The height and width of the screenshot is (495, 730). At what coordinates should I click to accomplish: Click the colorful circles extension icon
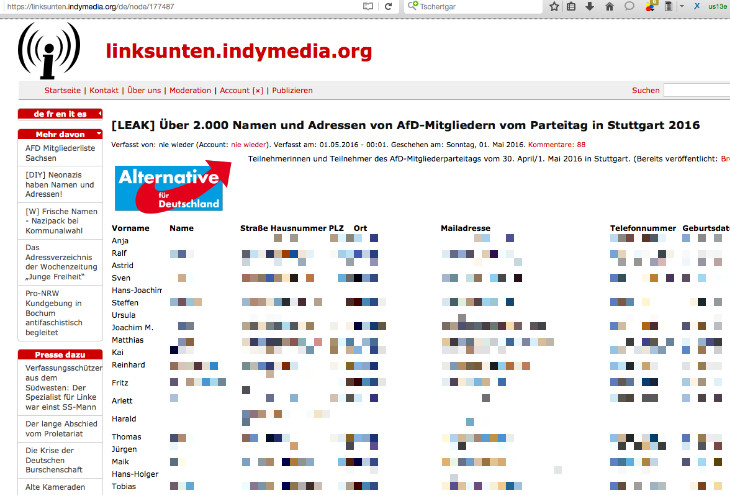pos(650,6)
